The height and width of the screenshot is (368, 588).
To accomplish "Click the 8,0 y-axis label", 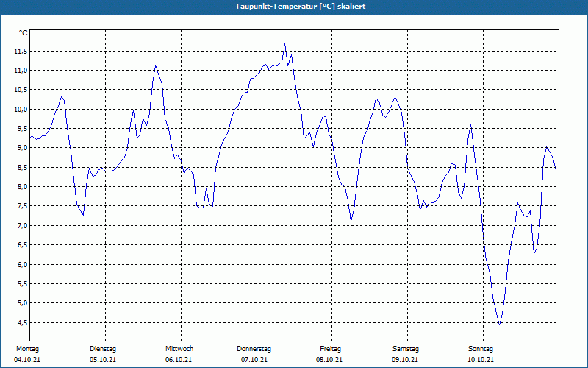I will (x=22, y=187).
